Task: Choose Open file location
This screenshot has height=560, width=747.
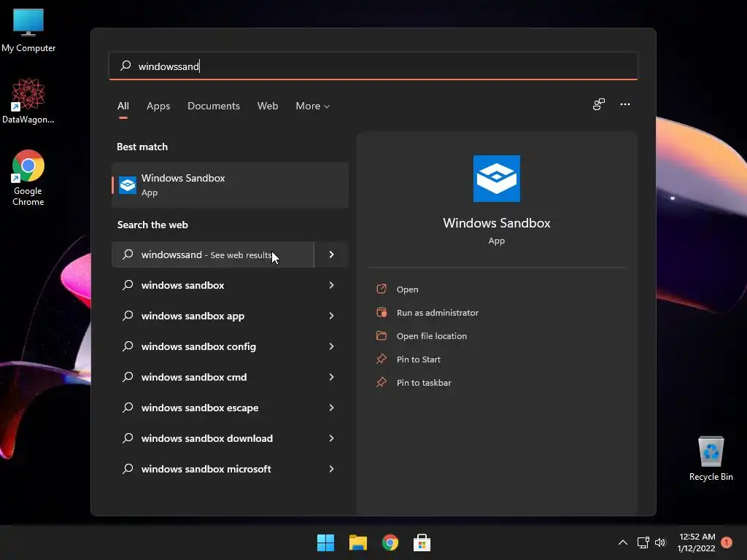Action: pyautogui.click(x=432, y=335)
